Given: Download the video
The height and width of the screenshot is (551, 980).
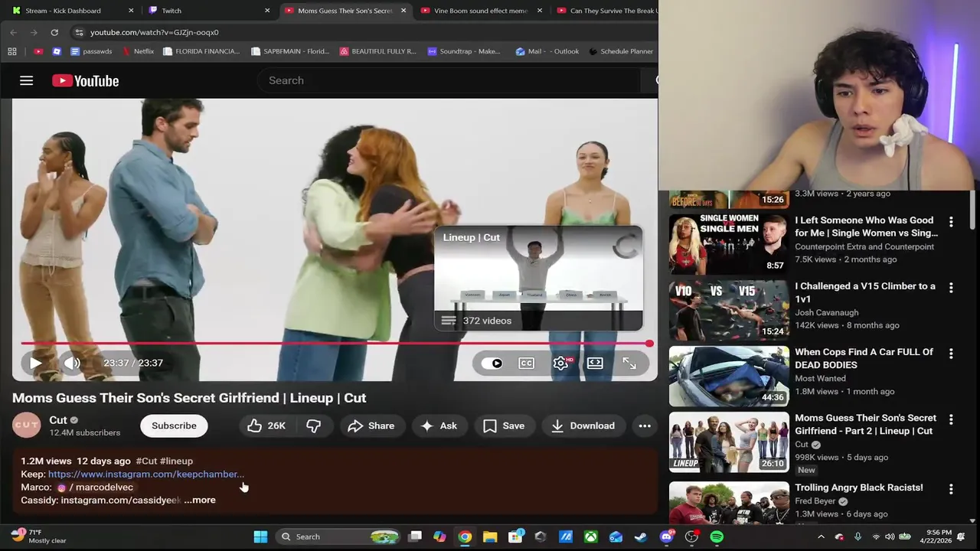Looking at the screenshot, I should [x=583, y=425].
